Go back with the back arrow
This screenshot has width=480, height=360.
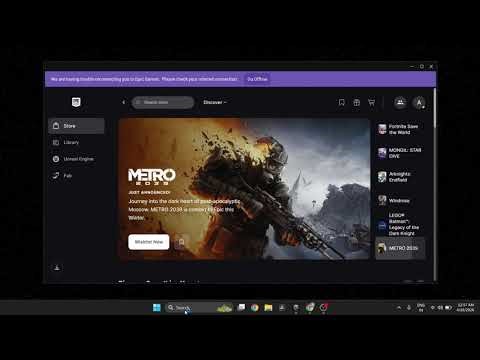click(124, 102)
